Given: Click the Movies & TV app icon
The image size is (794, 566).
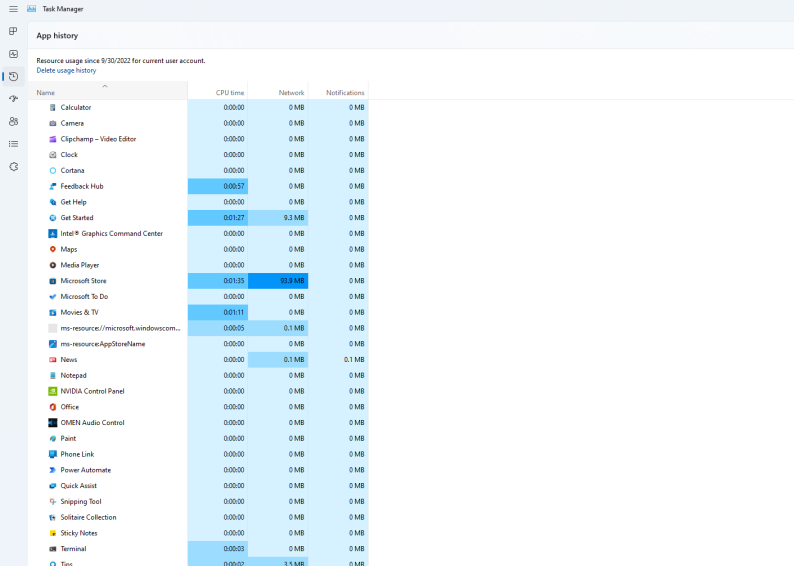Looking at the screenshot, I should (53, 312).
